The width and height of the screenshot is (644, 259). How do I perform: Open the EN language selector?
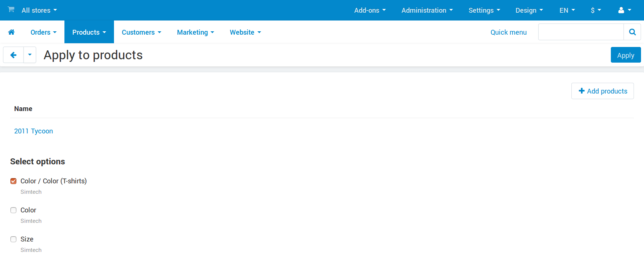tap(567, 10)
